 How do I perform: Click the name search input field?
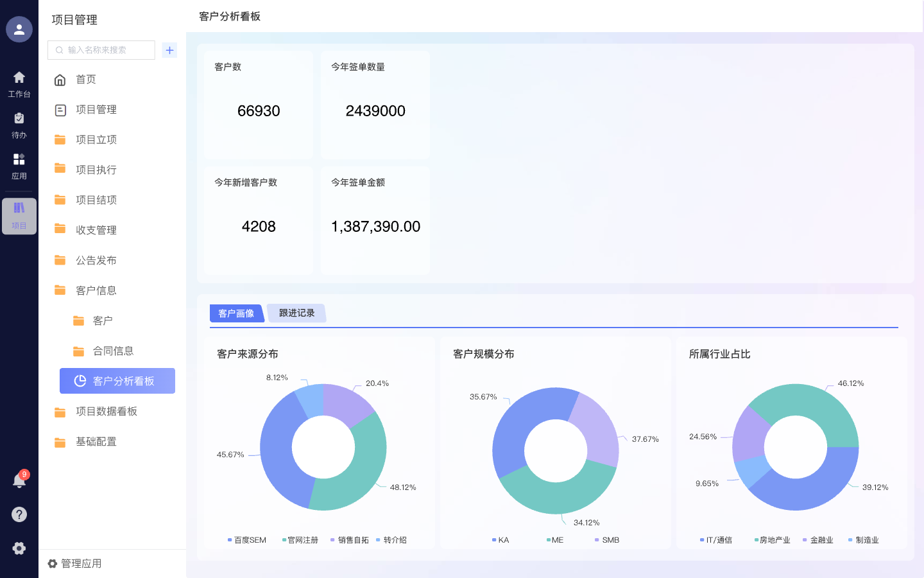[x=101, y=49]
